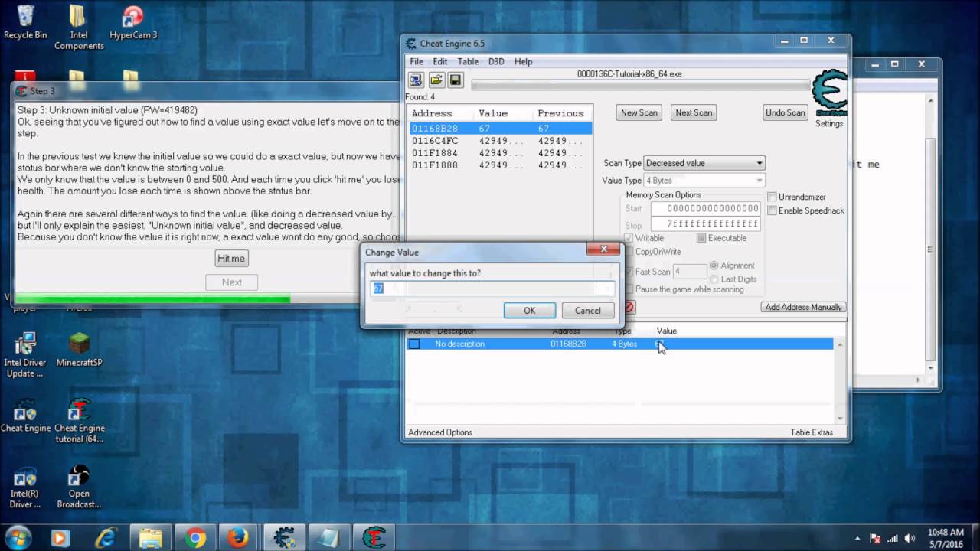Image resolution: width=980 pixels, height=551 pixels.
Task: Open Google Chrome from taskbar
Action: [194, 538]
